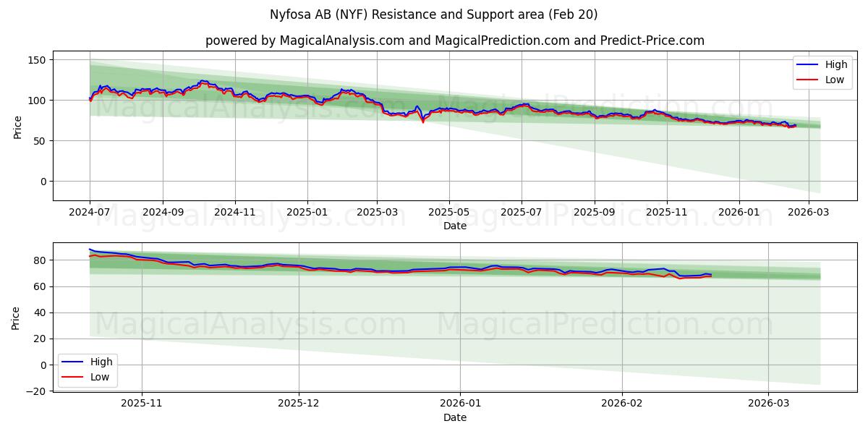Click the '150' y-axis tick on top chart

pos(38,60)
